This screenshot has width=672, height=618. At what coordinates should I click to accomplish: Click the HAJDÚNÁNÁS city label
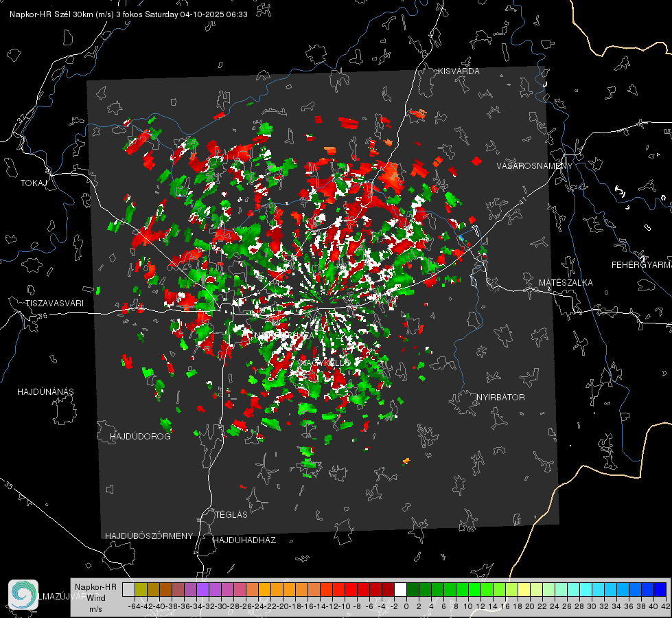coord(45,391)
